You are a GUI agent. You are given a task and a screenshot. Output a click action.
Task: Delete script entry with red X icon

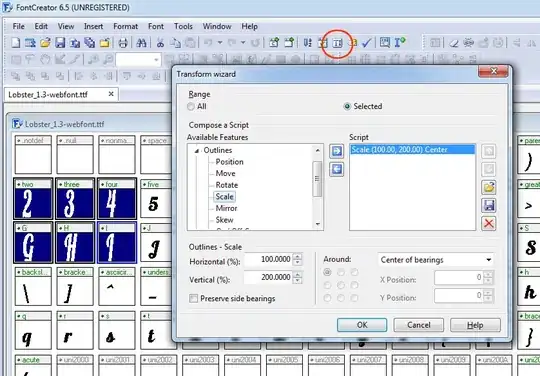click(x=489, y=223)
